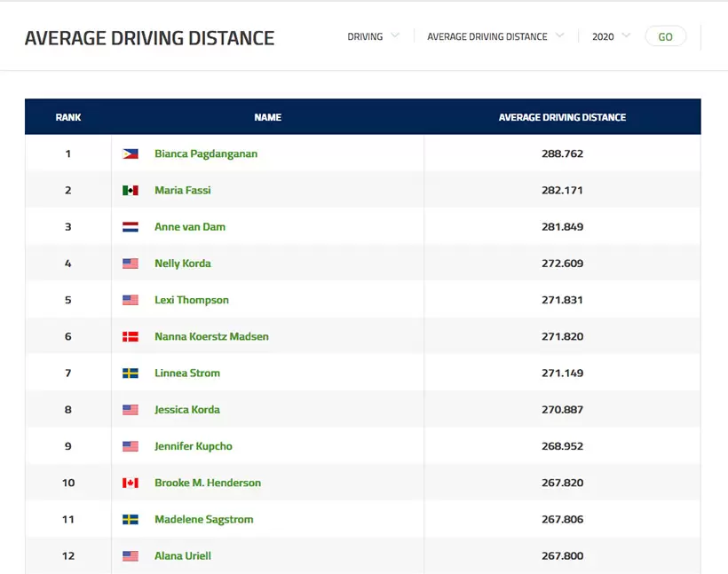Screen dimensions: 728x574
Task: Click the Sweden flag beside Linnea Strom
Action: 131,373
